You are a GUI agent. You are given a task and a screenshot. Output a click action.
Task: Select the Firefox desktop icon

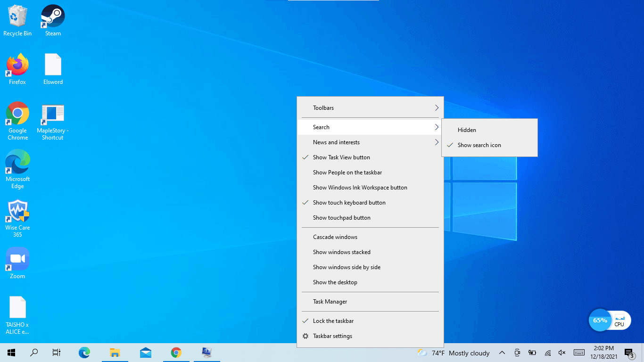pos(17,68)
